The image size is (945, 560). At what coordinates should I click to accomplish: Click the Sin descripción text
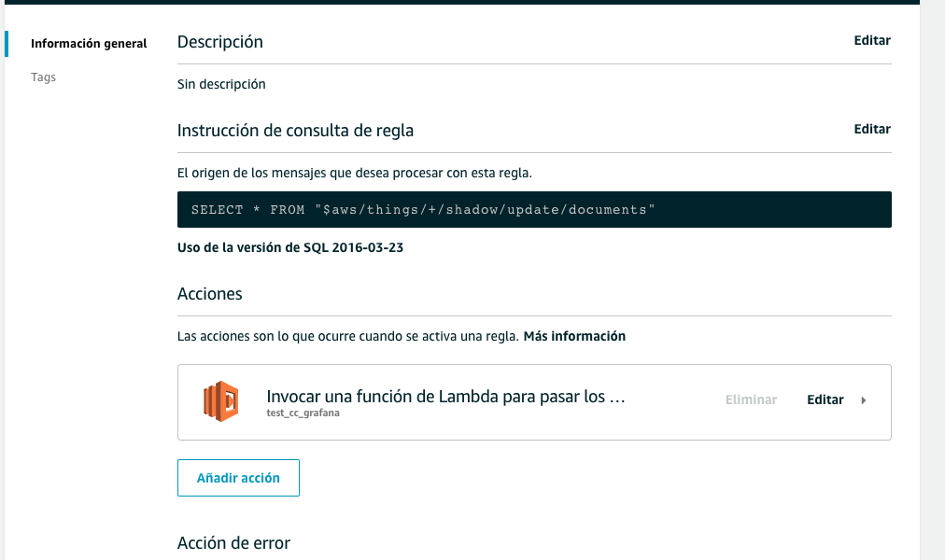coord(221,84)
